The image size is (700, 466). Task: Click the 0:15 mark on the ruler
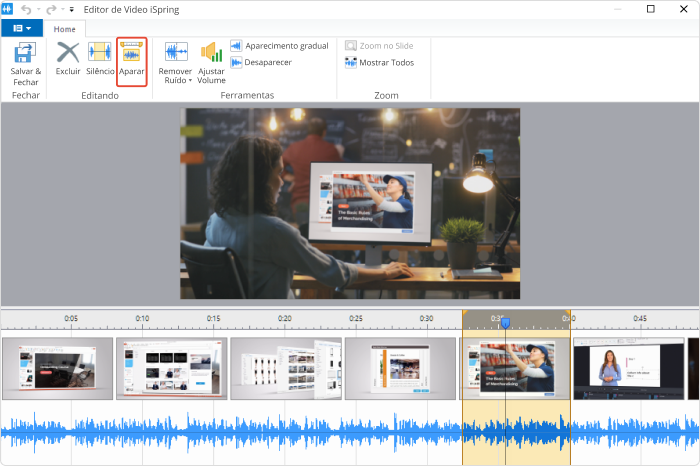tap(213, 318)
